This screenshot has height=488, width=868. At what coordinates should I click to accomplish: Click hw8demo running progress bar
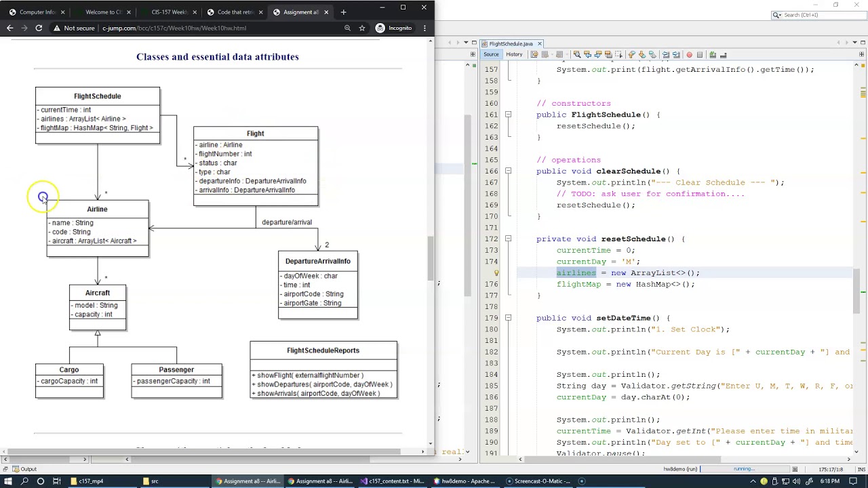746,469
